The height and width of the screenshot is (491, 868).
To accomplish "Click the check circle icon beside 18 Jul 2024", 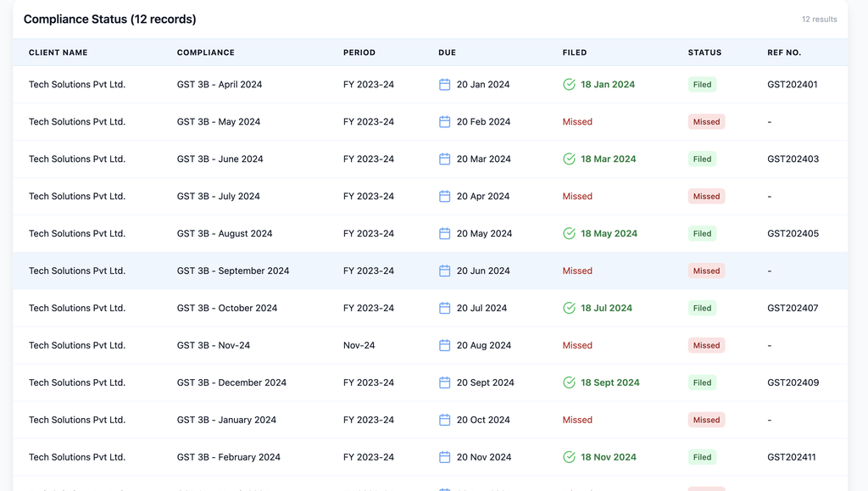I will (569, 309).
